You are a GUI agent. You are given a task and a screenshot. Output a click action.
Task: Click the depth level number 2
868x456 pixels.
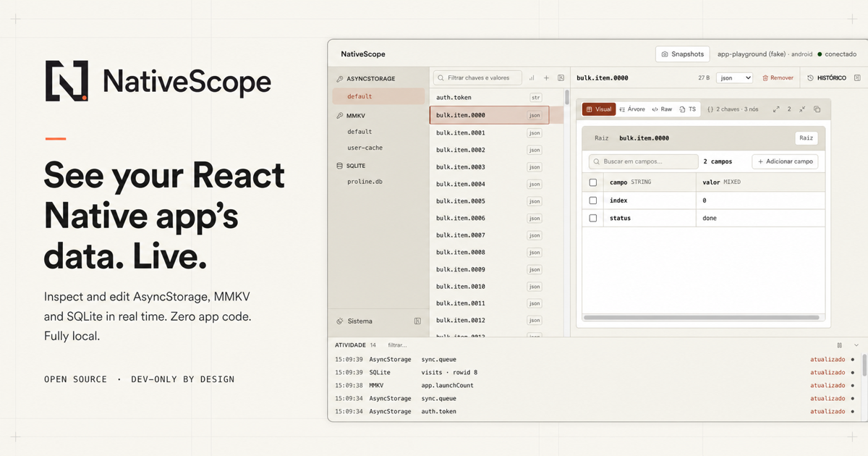(x=789, y=109)
